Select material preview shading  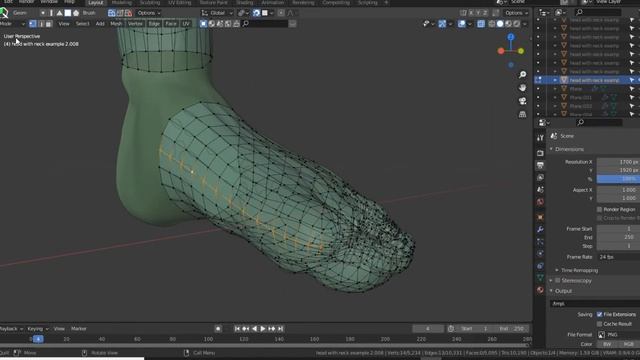(509, 24)
